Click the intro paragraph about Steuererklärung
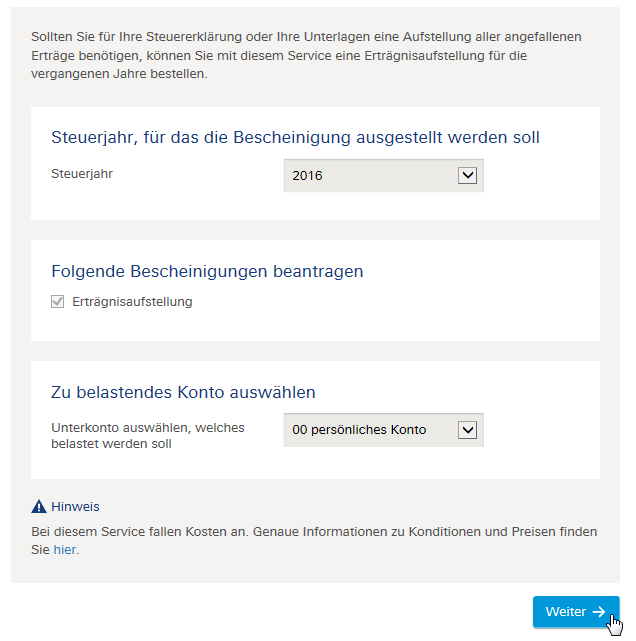Image resolution: width=636 pixels, height=641 pixels. (x=306, y=55)
